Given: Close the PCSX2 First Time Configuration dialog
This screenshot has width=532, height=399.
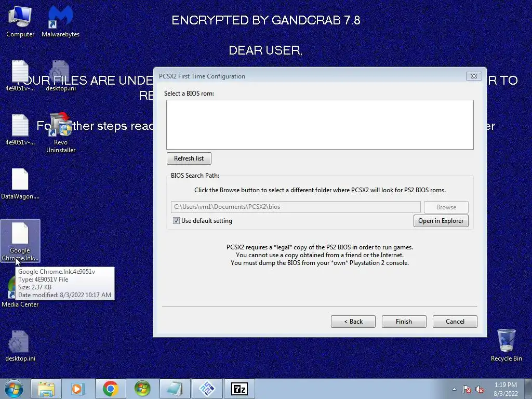Looking at the screenshot, I should tap(474, 76).
